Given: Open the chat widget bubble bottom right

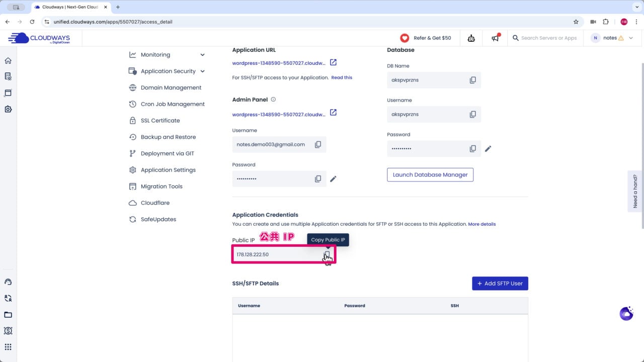Looking at the screenshot, I should (x=626, y=313).
